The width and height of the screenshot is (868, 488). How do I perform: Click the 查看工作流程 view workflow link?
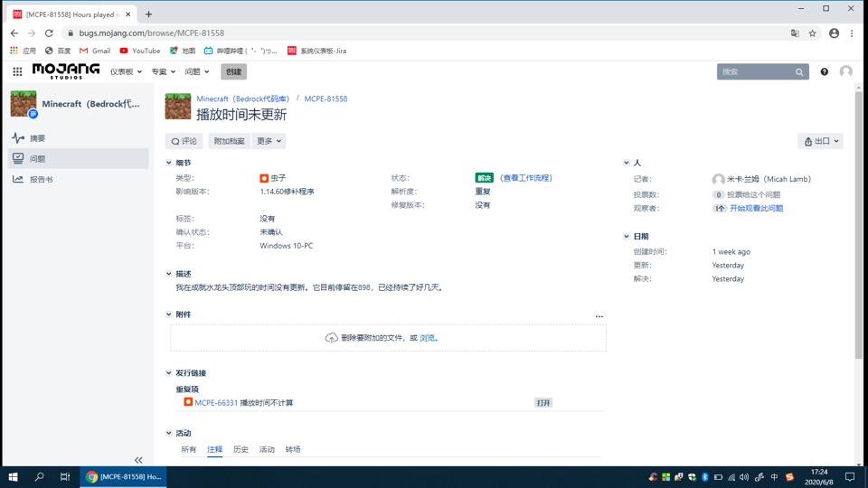tap(526, 178)
